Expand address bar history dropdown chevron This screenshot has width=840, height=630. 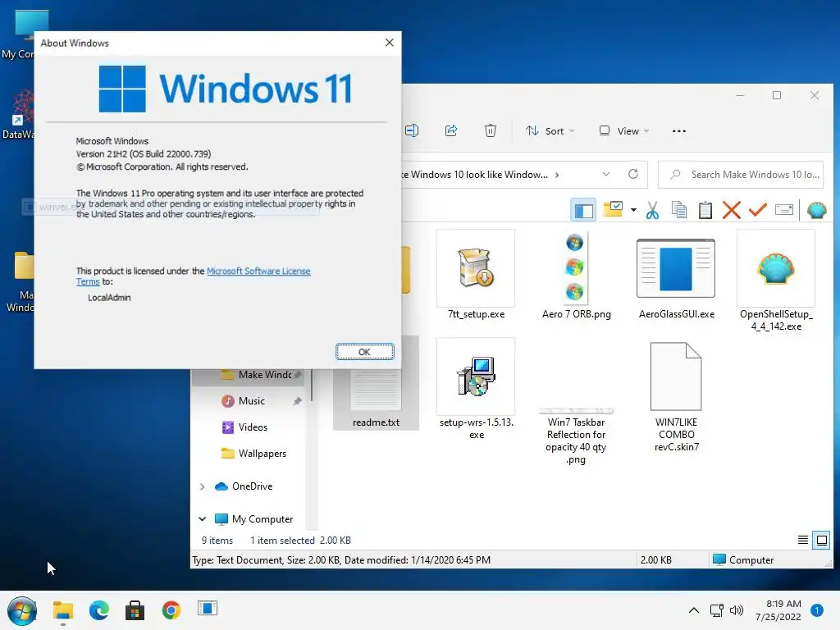[x=606, y=174]
